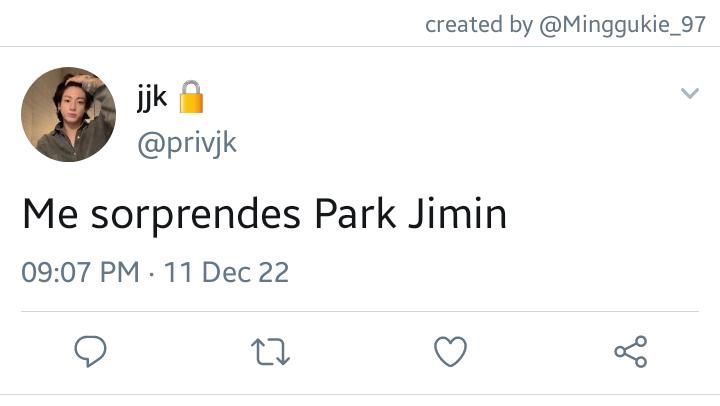The width and height of the screenshot is (720, 406).
Task: Click the padlock icon next to jjk
Action: [x=191, y=97]
